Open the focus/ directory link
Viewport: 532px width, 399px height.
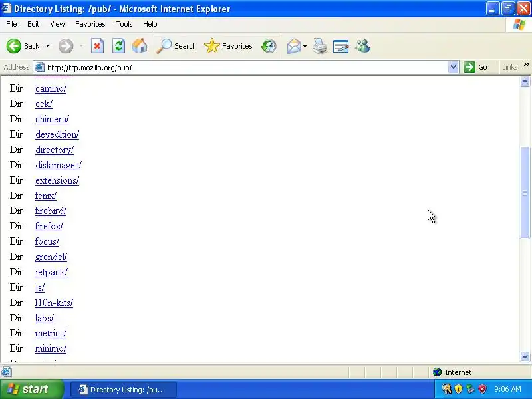pos(47,241)
